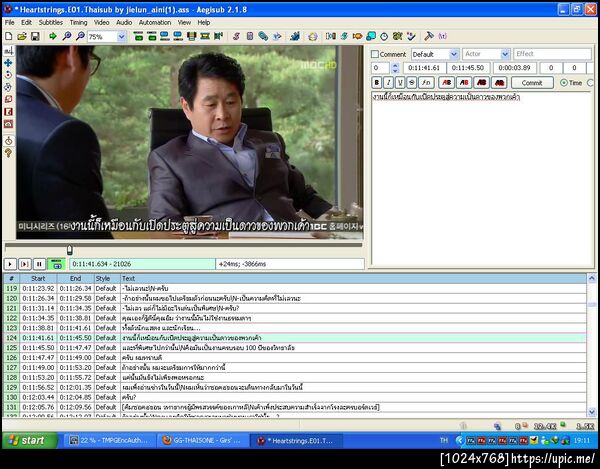The width and height of the screenshot is (600, 469).
Task: Shift subtitles to current frame icon
Action: pyautogui.click(x=218, y=36)
